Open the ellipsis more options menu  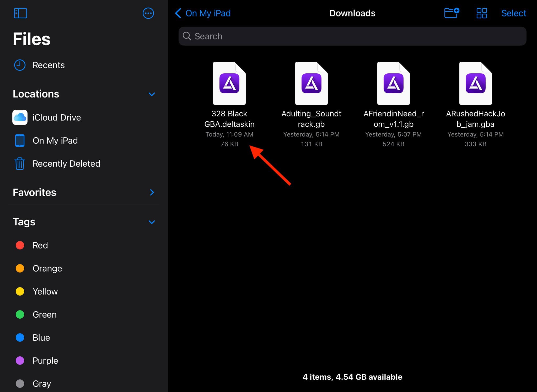pos(148,13)
